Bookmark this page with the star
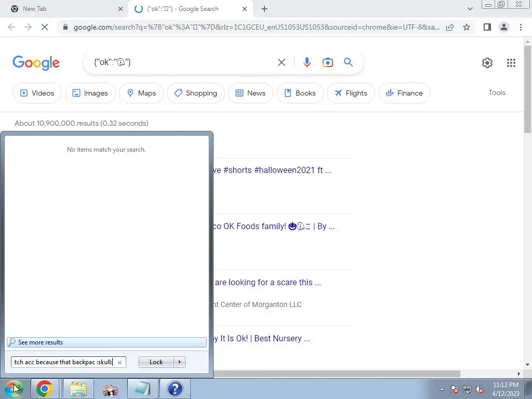532x399 pixels. pyautogui.click(x=467, y=27)
